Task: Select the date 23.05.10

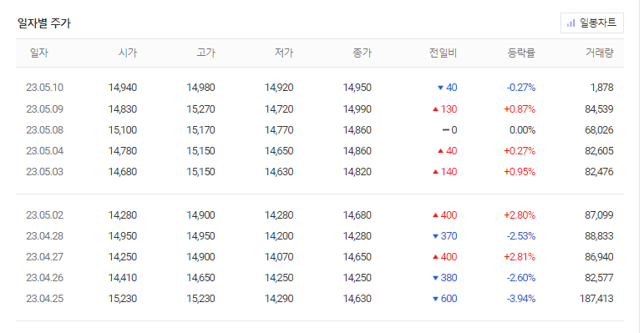Action: pos(45,88)
